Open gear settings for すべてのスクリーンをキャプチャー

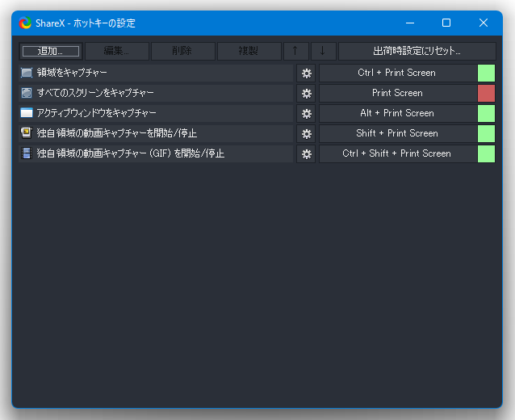(x=306, y=94)
